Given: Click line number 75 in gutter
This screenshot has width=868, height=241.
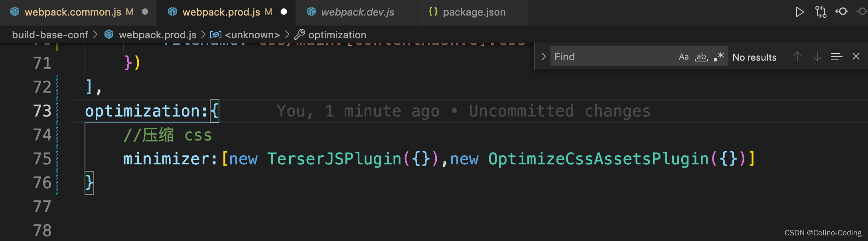Looking at the screenshot, I should (42, 159).
